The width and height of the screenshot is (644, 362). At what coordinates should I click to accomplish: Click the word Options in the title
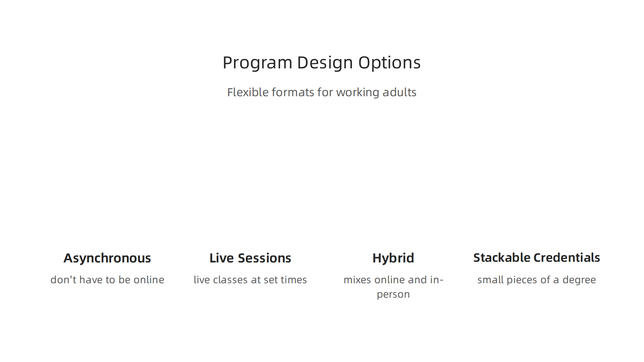pos(389,63)
